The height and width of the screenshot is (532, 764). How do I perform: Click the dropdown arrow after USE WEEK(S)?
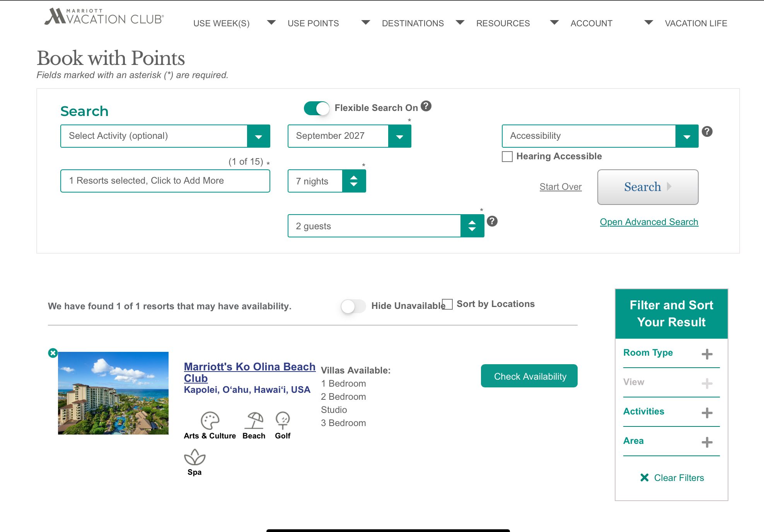[x=271, y=22]
